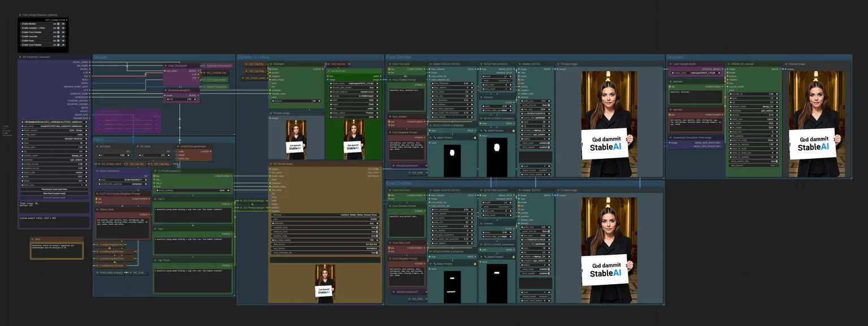Click the Set_SAM node
The image size is (868, 326).
tap(139, 272)
